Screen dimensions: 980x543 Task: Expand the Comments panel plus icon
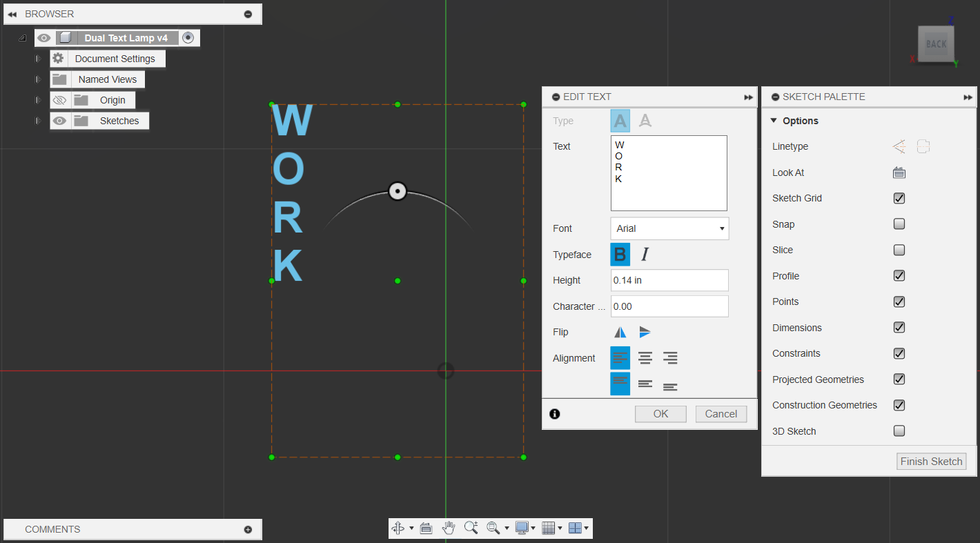(248, 530)
